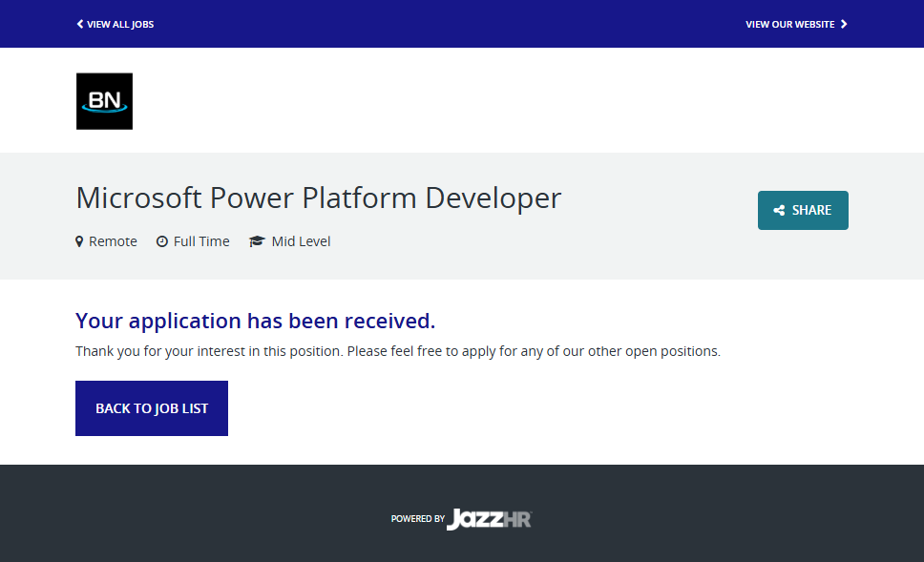Click the location pin icon

coord(79,241)
